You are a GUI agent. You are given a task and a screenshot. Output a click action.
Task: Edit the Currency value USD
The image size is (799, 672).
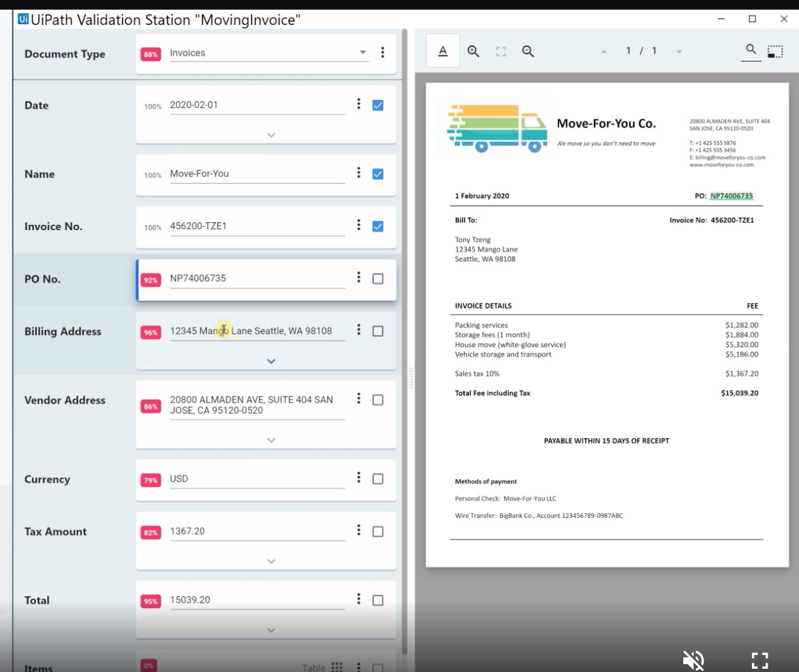pyautogui.click(x=257, y=479)
